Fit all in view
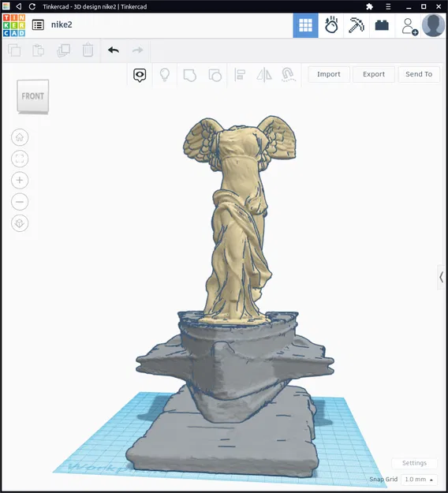The width and height of the screenshot is (448, 493). click(x=20, y=159)
